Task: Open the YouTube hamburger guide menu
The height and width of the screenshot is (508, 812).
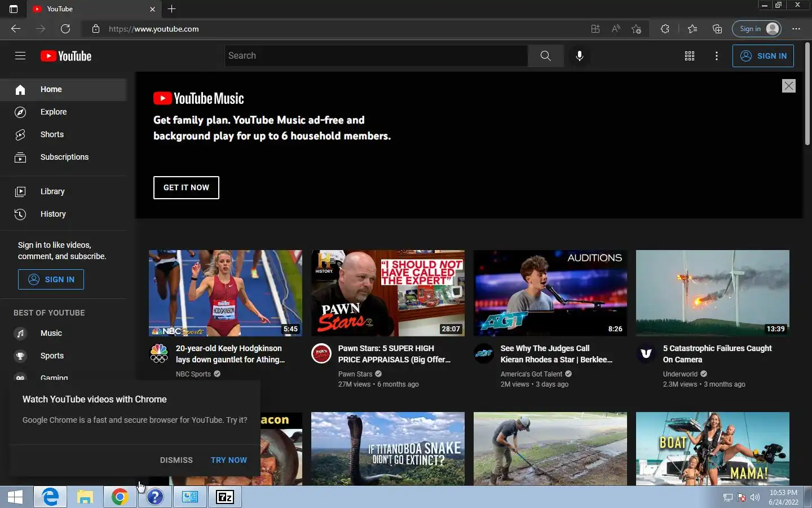Action: (20, 55)
